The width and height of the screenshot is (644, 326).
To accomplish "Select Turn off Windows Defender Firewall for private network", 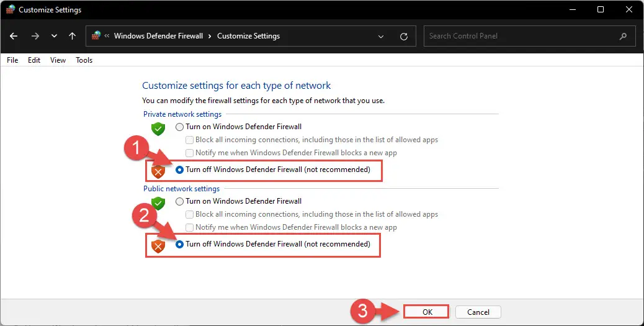I will tap(179, 170).
